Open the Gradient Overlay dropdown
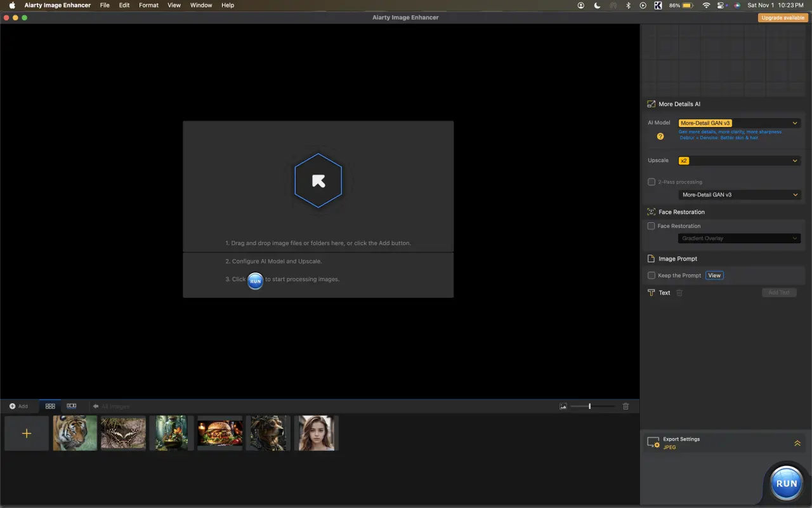The height and width of the screenshot is (508, 812). [x=739, y=239]
